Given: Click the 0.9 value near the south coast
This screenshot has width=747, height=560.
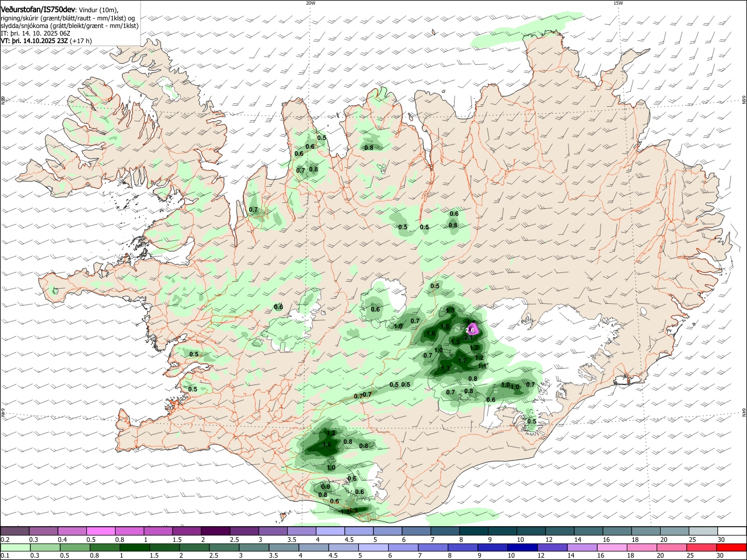Looking at the screenshot, I should tap(326, 487).
